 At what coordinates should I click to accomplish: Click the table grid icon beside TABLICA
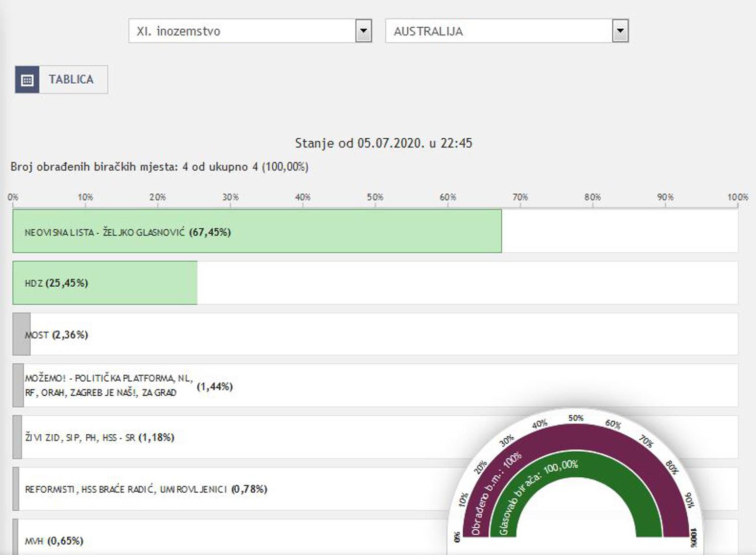[27, 80]
